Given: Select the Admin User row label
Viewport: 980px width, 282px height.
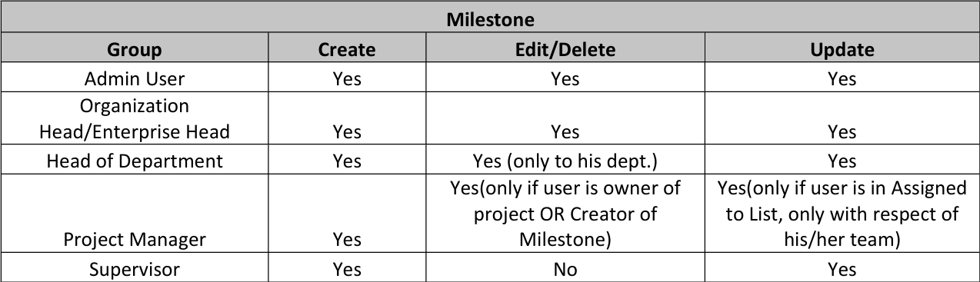Looking at the screenshot, I should [x=135, y=78].
